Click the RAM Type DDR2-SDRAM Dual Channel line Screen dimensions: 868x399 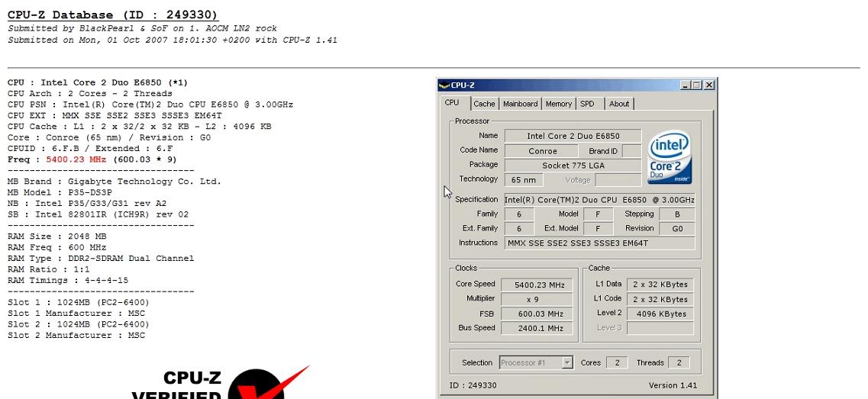[101, 259]
